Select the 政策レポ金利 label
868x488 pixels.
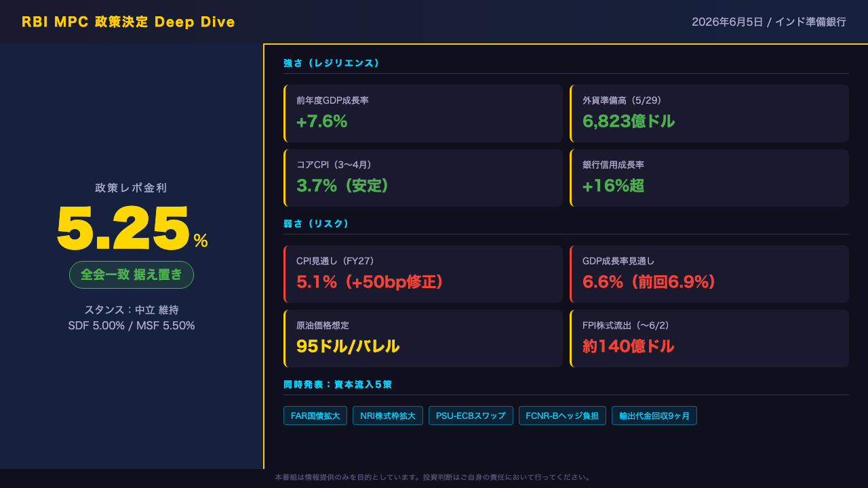[x=132, y=188]
